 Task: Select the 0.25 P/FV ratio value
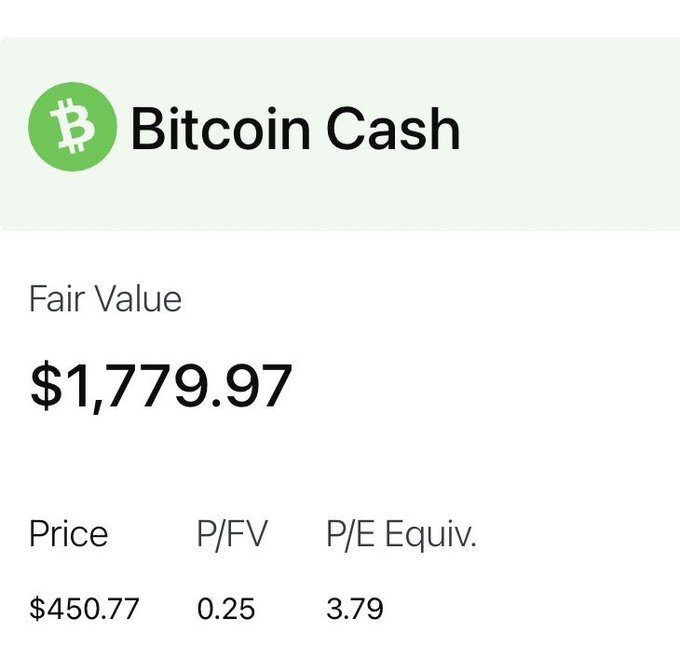coord(226,608)
